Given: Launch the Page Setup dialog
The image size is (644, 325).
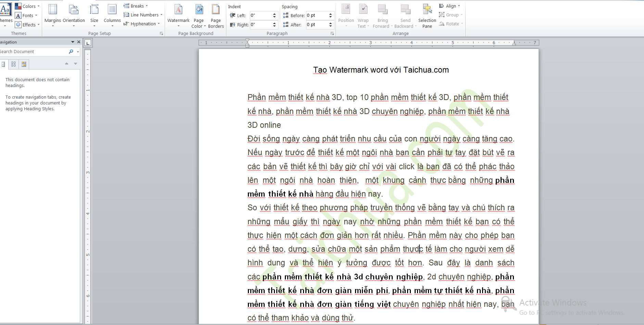Looking at the screenshot, I should (x=161, y=34).
